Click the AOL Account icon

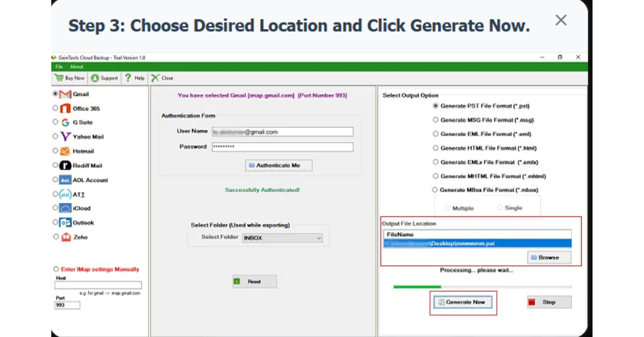(x=65, y=180)
